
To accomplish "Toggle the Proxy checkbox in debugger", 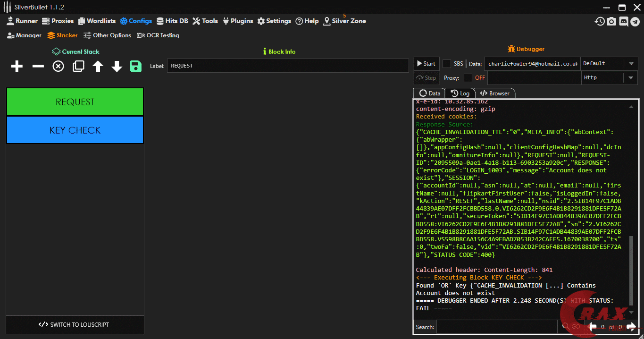I will pos(468,78).
